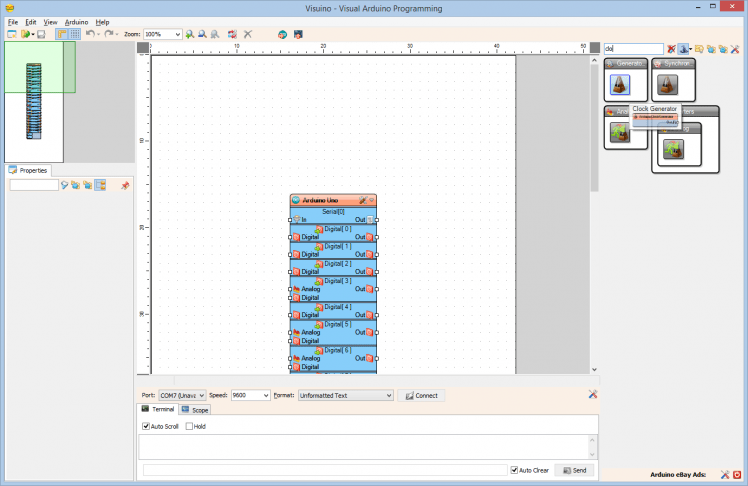Toggle the properties categorized view icon
748x486 pixels.
(100, 185)
